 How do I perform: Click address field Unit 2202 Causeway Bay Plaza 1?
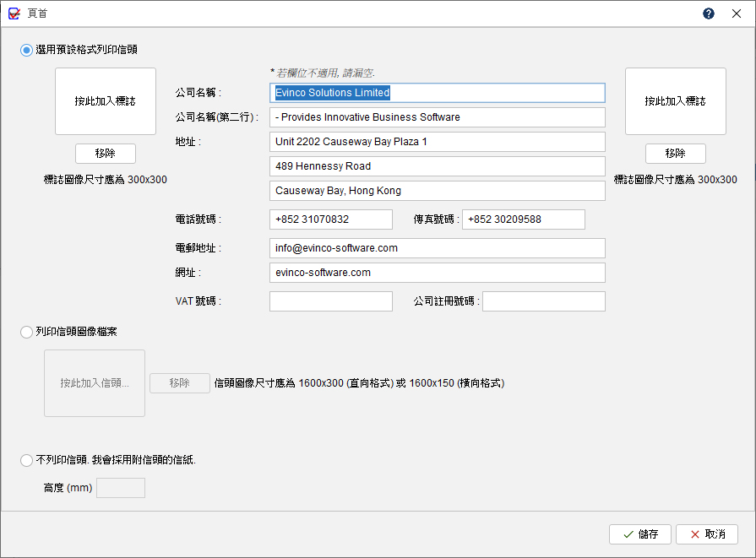(438, 142)
